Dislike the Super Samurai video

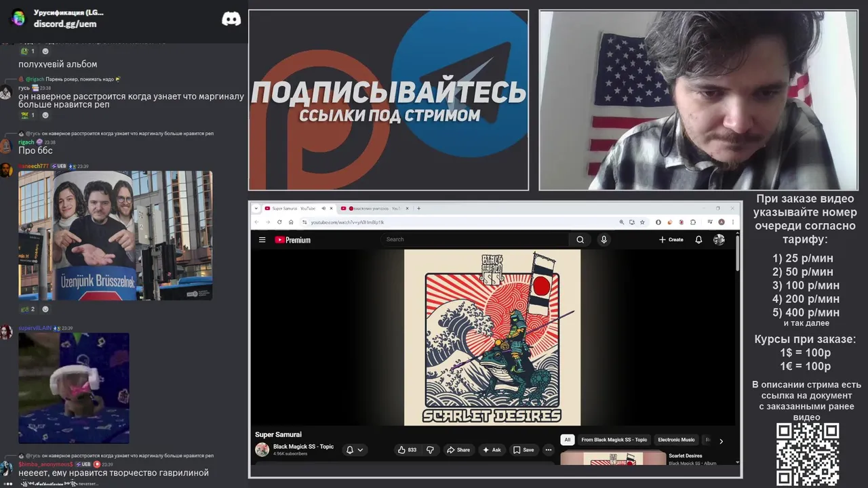tap(430, 449)
